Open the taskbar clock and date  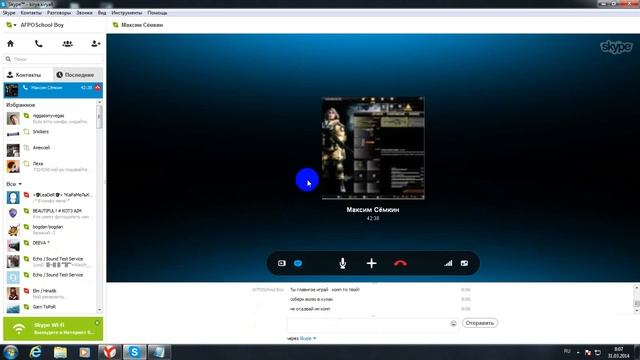[x=618, y=352]
